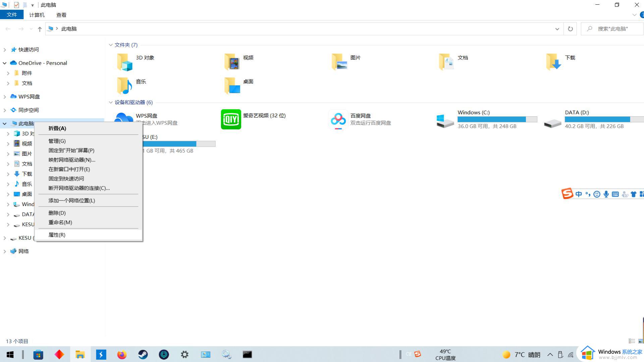Select the DATA (D:) drive icon
The image size is (644, 362).
click(552, 123)
